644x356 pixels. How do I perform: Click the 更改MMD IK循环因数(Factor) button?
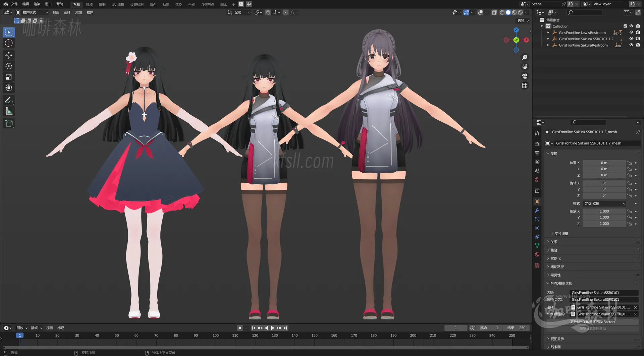point(592,321)
